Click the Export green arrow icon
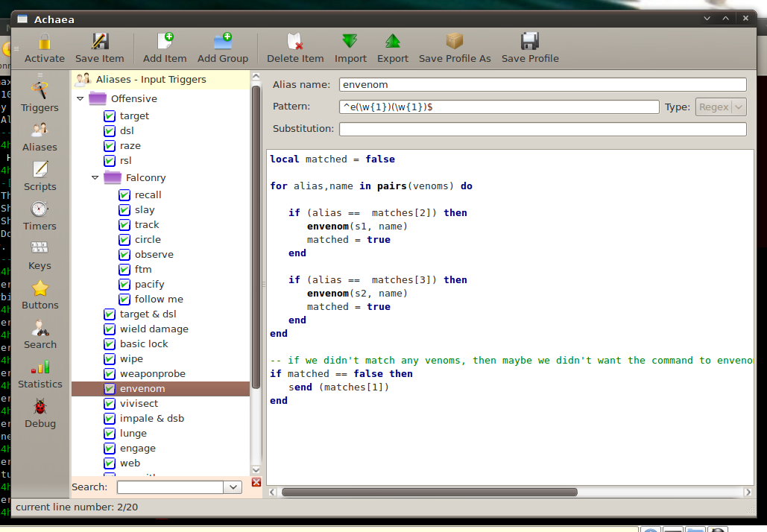The width and height of the screenshot is (767, 532). pyautogui.click(x=392, y=42)
